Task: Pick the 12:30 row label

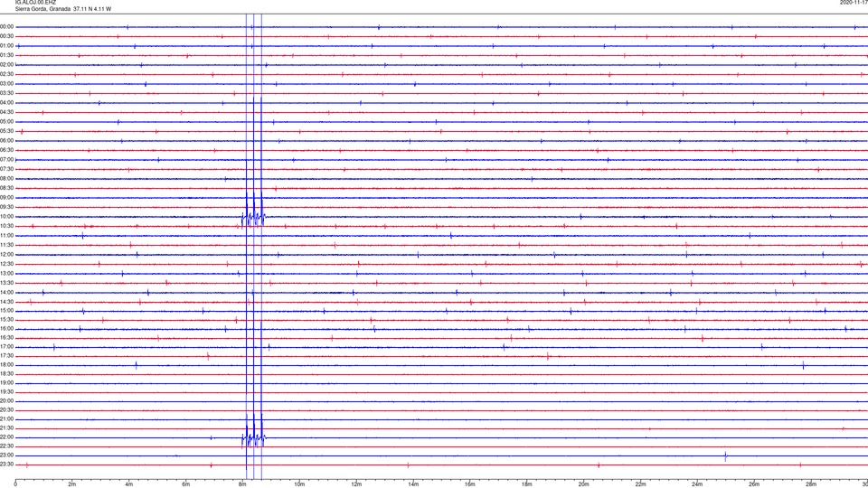Action: [6, 264]
